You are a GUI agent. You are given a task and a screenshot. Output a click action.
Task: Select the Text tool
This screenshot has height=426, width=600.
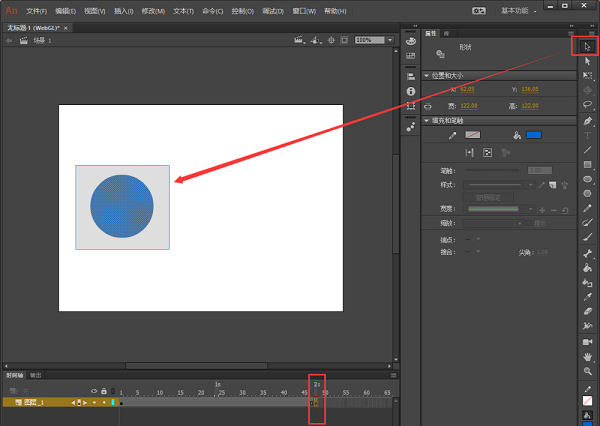pyautogui.click(x=587, y=134)
